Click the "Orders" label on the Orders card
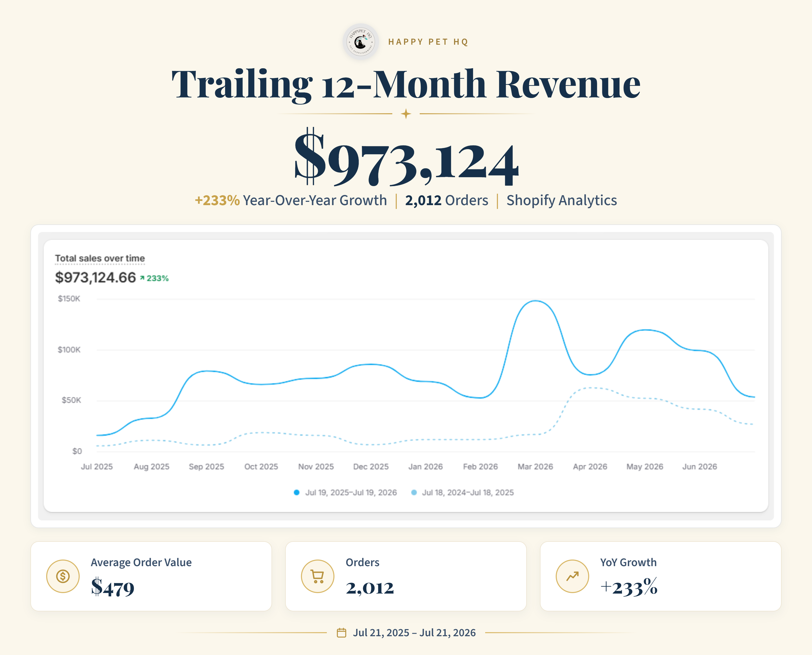This screenshot has height=655, width=812. coord(362,563)
